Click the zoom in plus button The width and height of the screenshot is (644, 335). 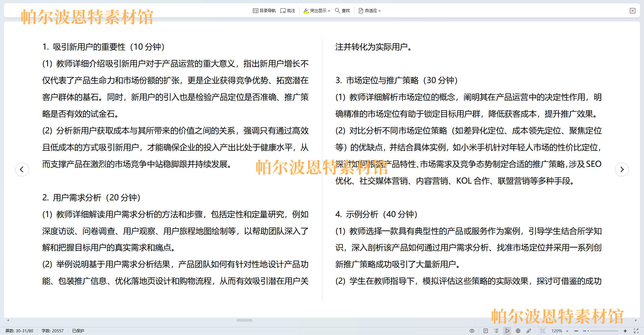625,331
